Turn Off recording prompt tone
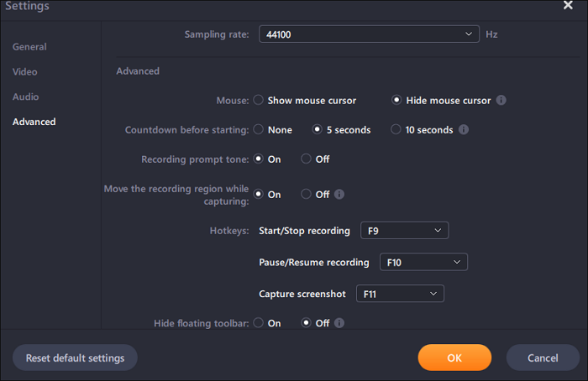 pos(306,159)
